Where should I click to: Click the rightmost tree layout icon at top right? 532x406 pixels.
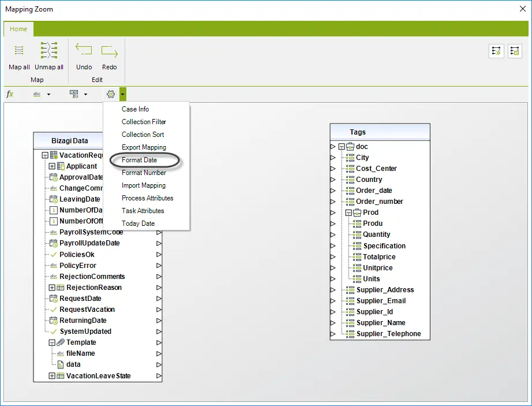(515, 51)
